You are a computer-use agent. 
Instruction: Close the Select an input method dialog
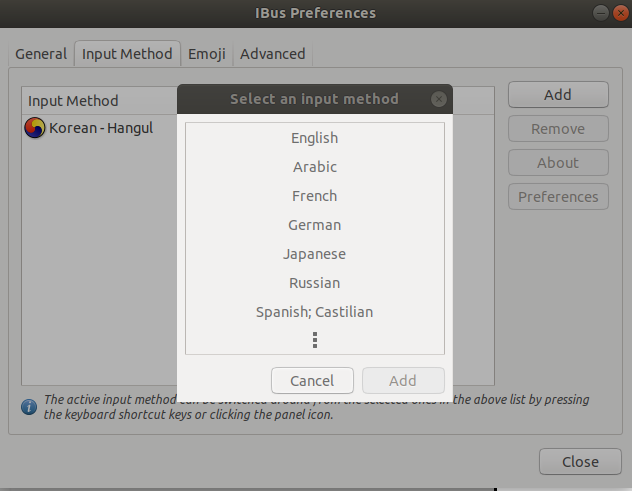point(439,99)
